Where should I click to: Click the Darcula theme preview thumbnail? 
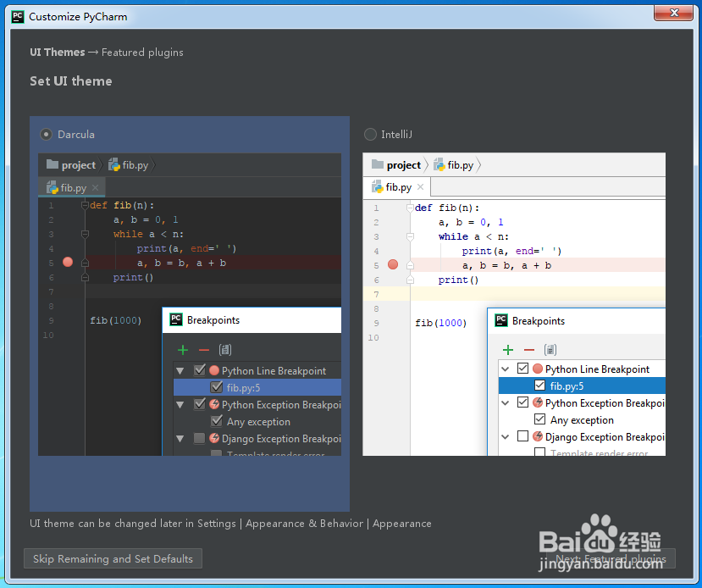pyautogui.click(x=190, y=304)
